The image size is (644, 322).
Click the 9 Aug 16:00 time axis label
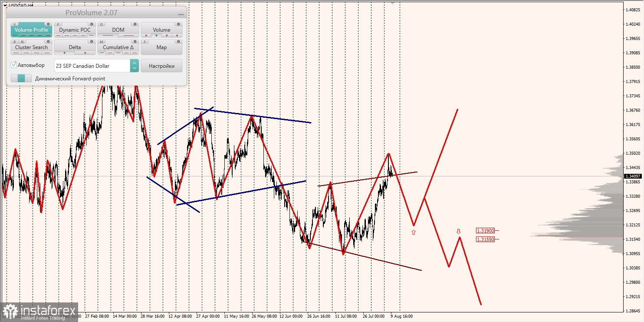[402, 316]
